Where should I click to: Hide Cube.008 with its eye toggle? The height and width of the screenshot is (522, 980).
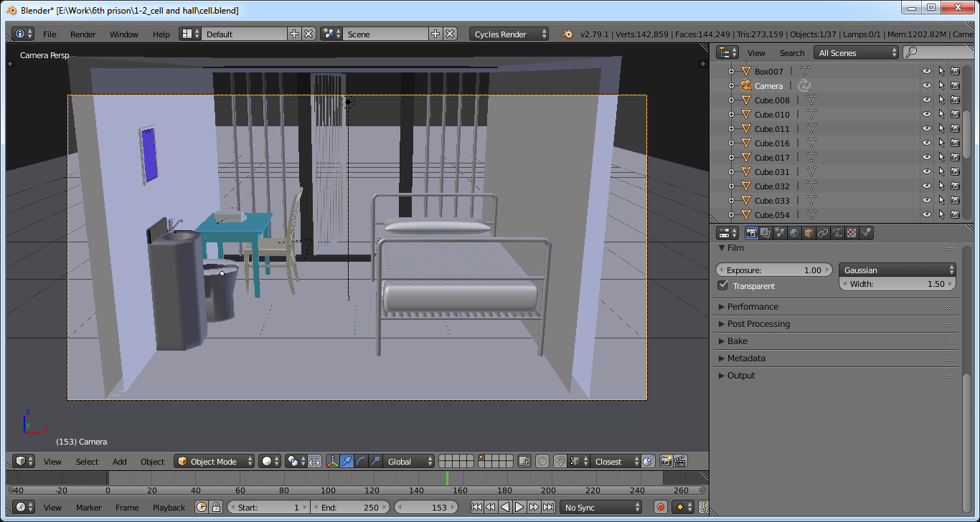point(928,100)
